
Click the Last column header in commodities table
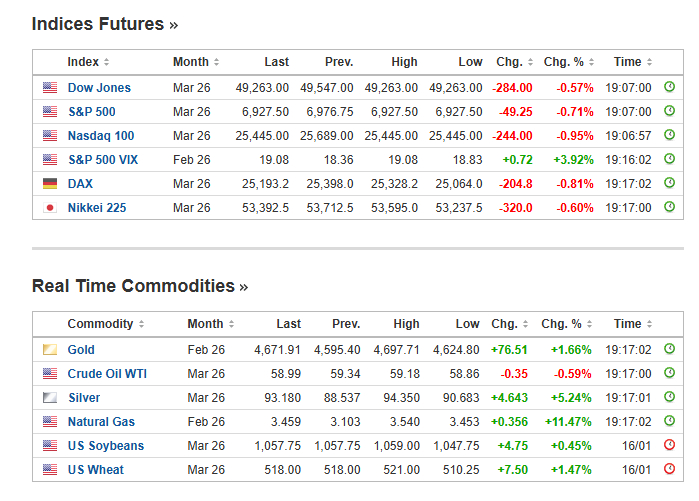[x=288, y=324]
